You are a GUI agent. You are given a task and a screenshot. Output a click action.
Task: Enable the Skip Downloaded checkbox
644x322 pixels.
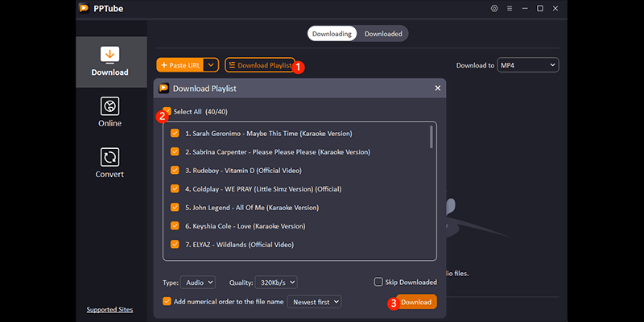point(378,282)
